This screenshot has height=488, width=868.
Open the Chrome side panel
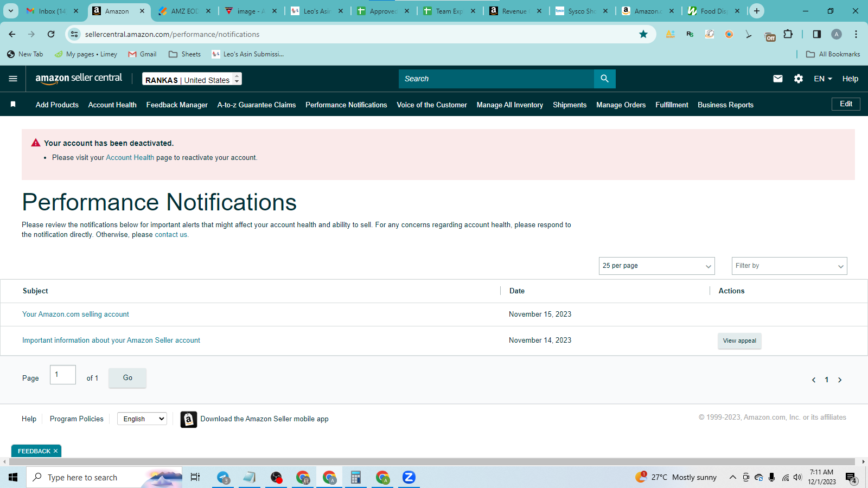pyautogui.click(x=817, y=34)
